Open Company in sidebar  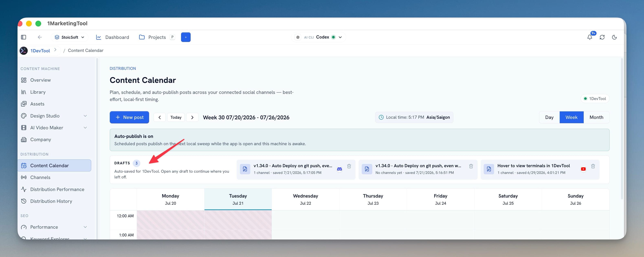click(55, 139)
